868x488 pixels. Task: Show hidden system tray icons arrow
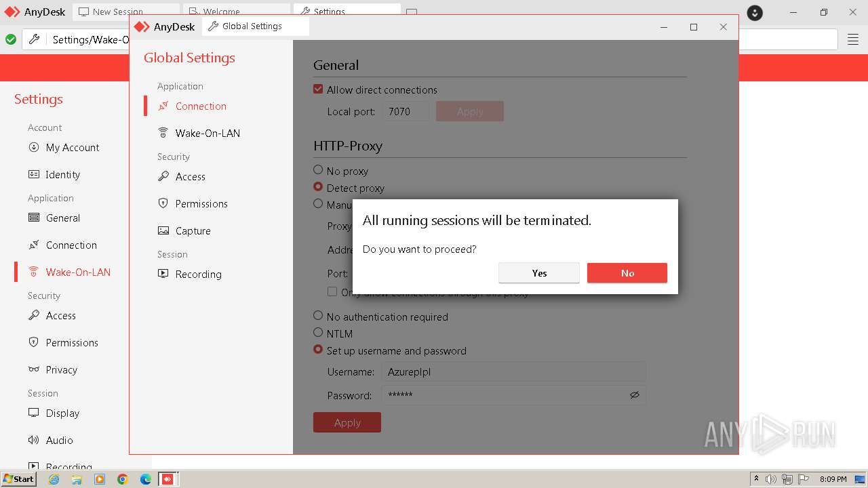click(x=756, y=479)
